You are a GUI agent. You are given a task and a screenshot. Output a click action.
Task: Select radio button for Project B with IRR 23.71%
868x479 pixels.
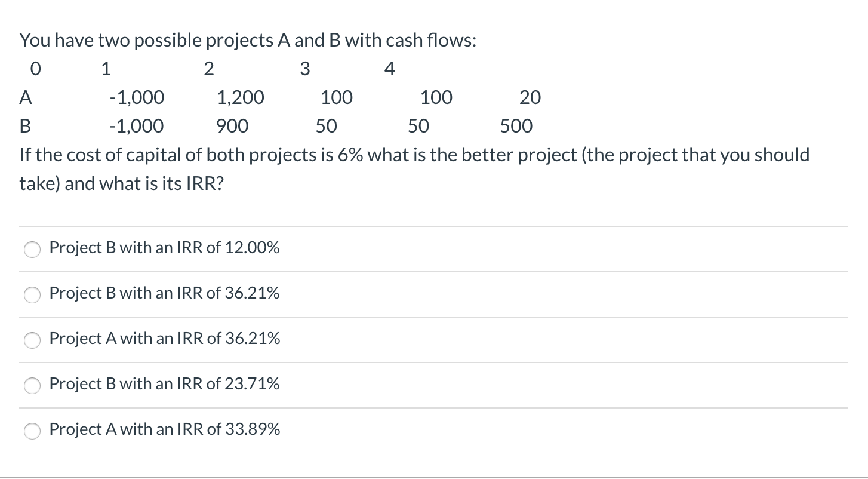pos(32,386)
